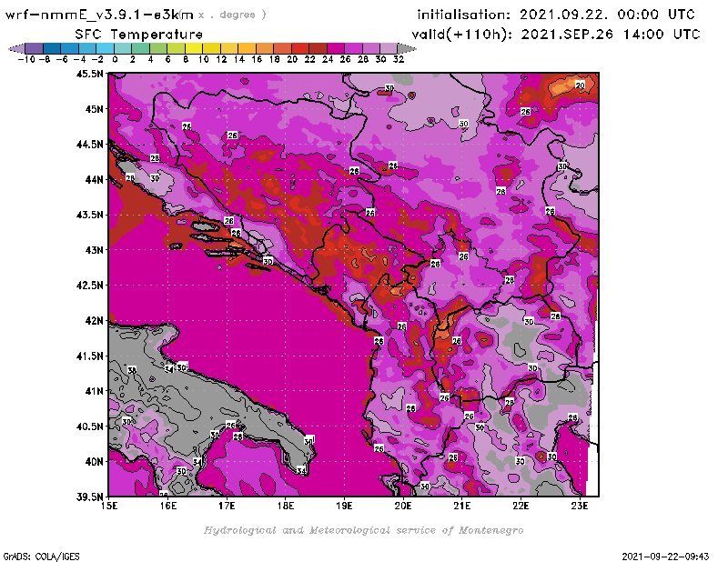Click the '-10' color scale label
This screenshot has height=562, width=728.
(x=26, y=59)
